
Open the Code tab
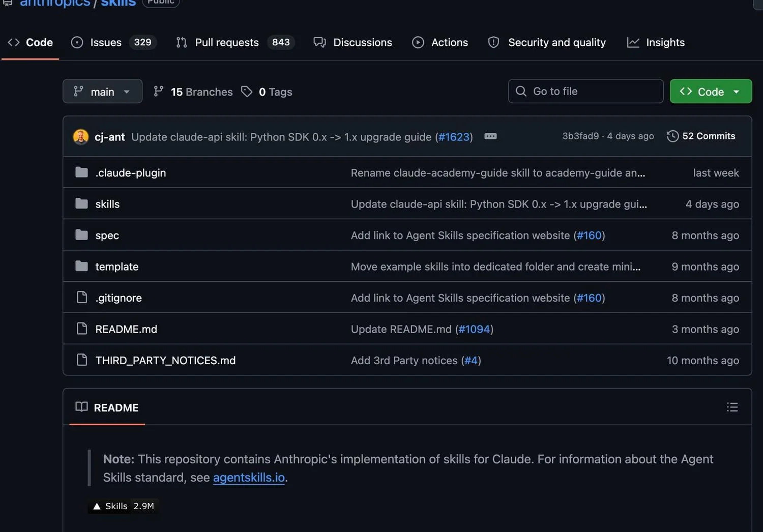pos(30,42)
